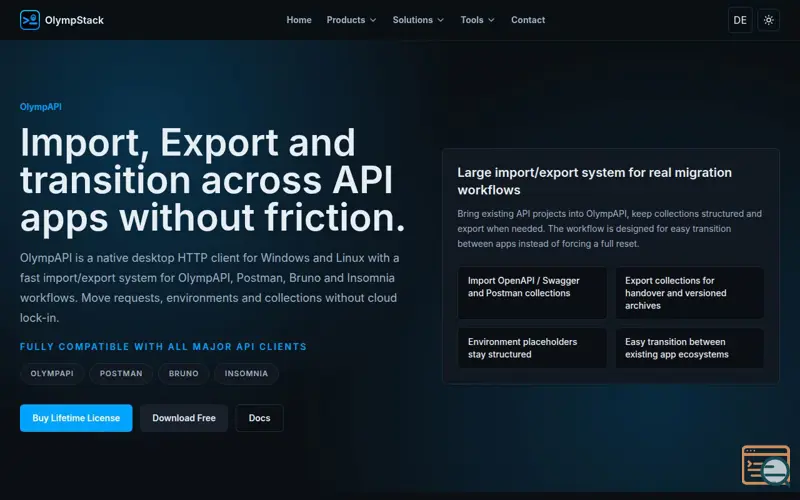Select the BRUNO pill tag
The height and width of the screenshot is (500, 800).
(184, 373)
